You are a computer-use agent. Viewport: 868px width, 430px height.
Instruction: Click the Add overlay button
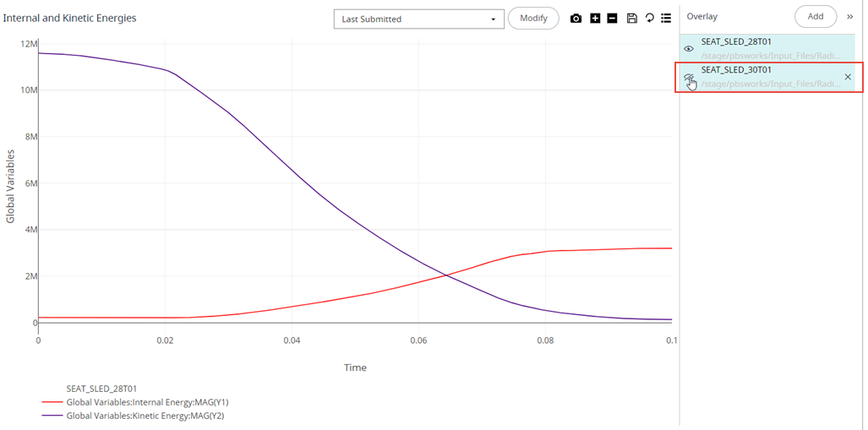(815, 17)
